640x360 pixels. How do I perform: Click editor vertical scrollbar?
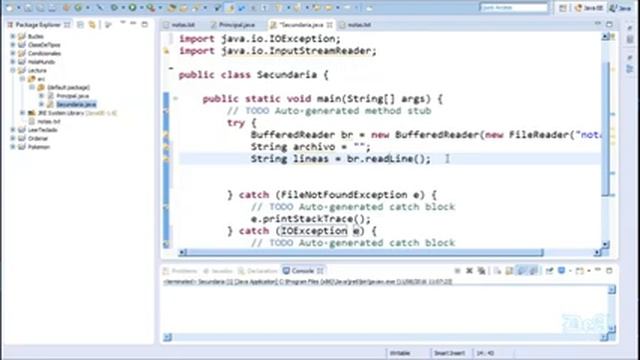point(606,129)
